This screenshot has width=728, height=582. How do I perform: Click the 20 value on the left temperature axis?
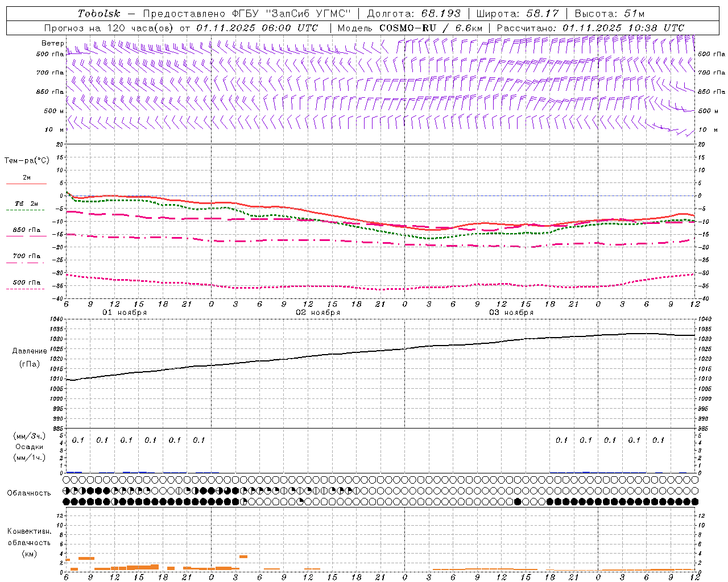point(61,144)
